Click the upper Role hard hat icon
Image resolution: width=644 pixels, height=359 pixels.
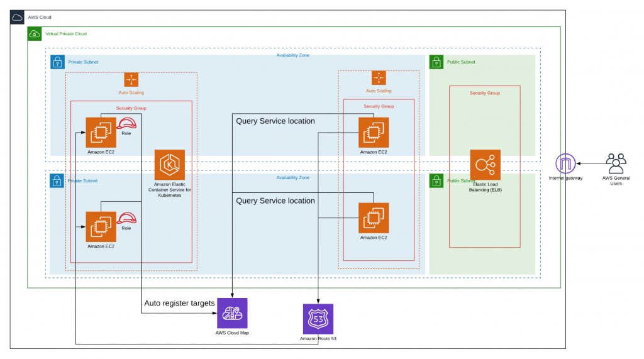126,123
